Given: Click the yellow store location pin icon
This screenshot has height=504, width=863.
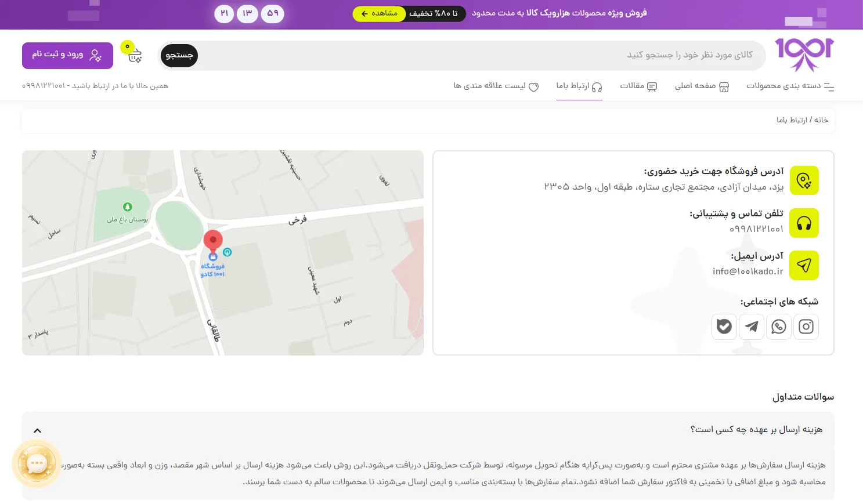Looking at the screenshot, I should pos(804,180).
